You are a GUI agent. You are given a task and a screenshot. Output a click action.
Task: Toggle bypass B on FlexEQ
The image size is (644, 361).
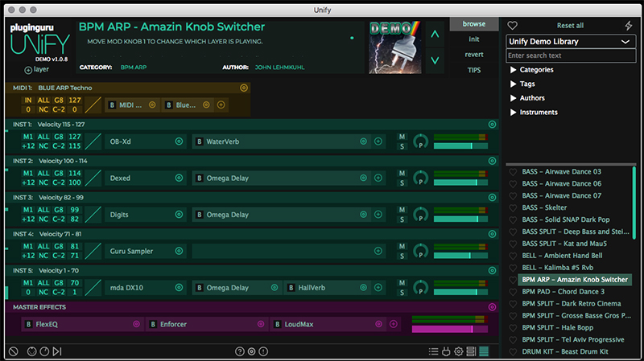click(x=28, y=324)
